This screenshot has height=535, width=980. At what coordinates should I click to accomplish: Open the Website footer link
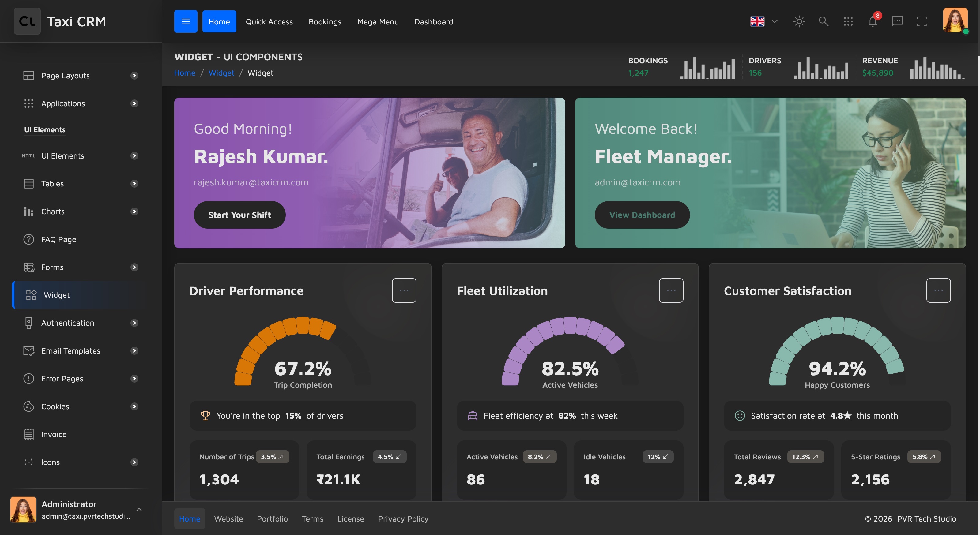229,519
